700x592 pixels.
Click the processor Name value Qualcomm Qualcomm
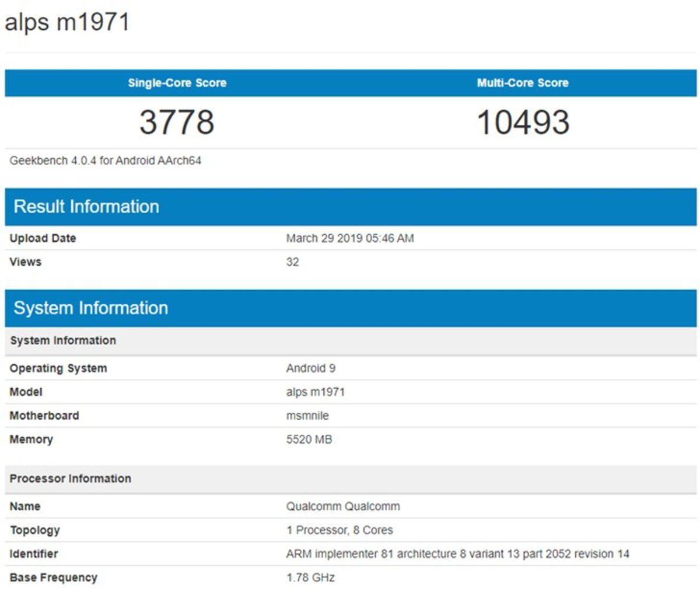[x=343, y=506]
